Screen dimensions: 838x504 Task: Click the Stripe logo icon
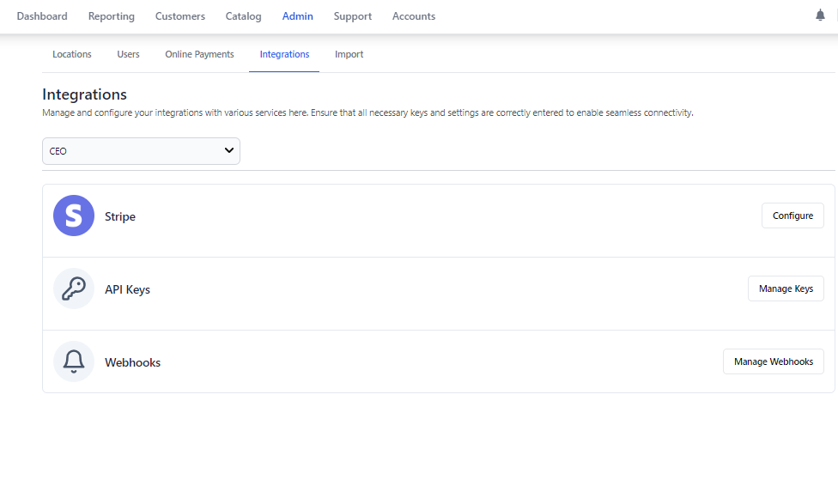point(73,216)
